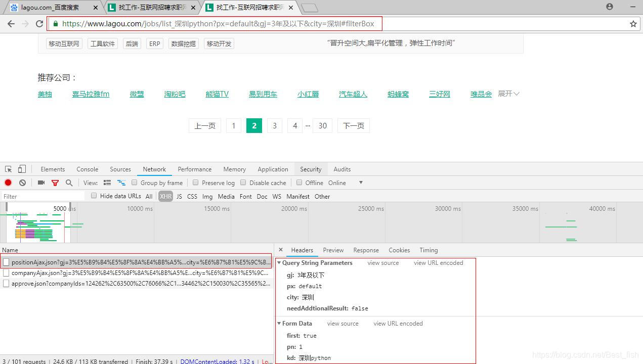The width and height of the screenshot is (643, 364).
Task: Close the lagou.com_百度搜索 tab
Action: 96,8
